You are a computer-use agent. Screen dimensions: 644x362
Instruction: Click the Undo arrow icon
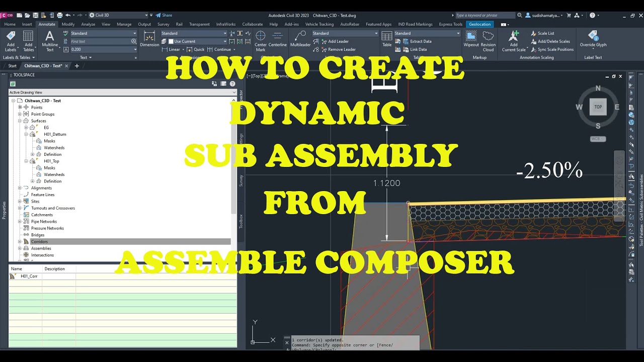68,16
